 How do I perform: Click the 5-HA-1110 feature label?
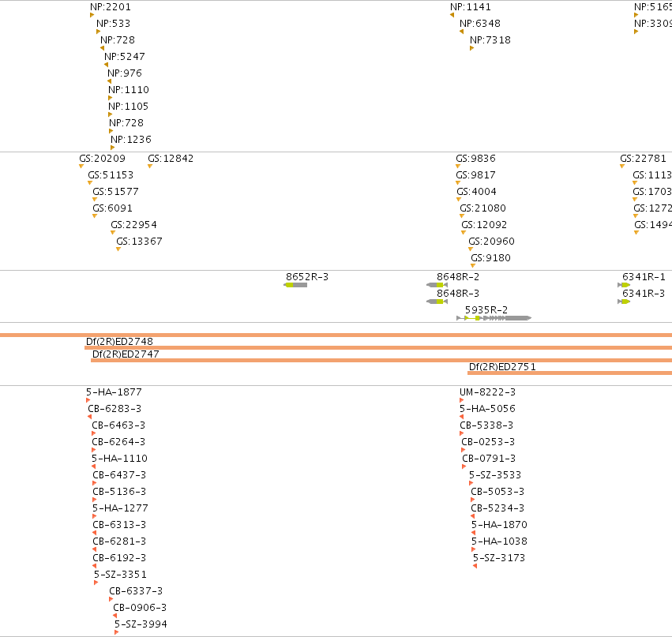(x=119, y=459)
